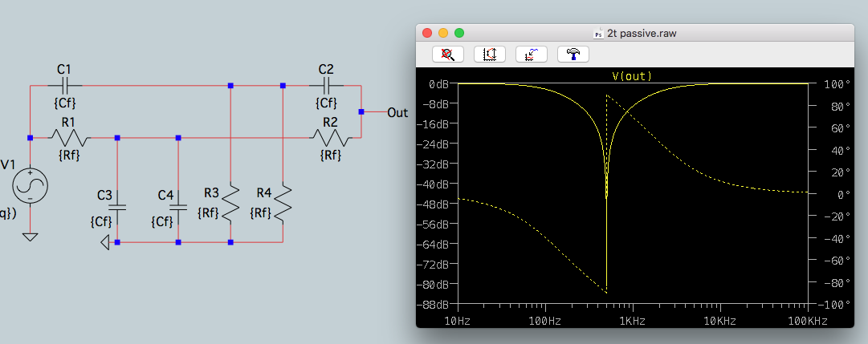Click the junction node between V1 and R1
This screenshot has height=344, width=868.
click(31, 138)
